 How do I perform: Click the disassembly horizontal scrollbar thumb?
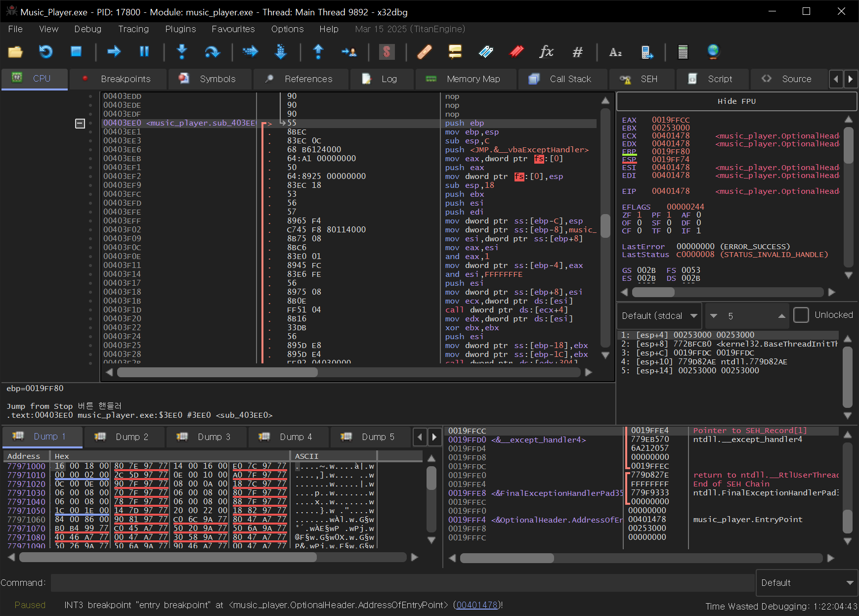[217, 372]
